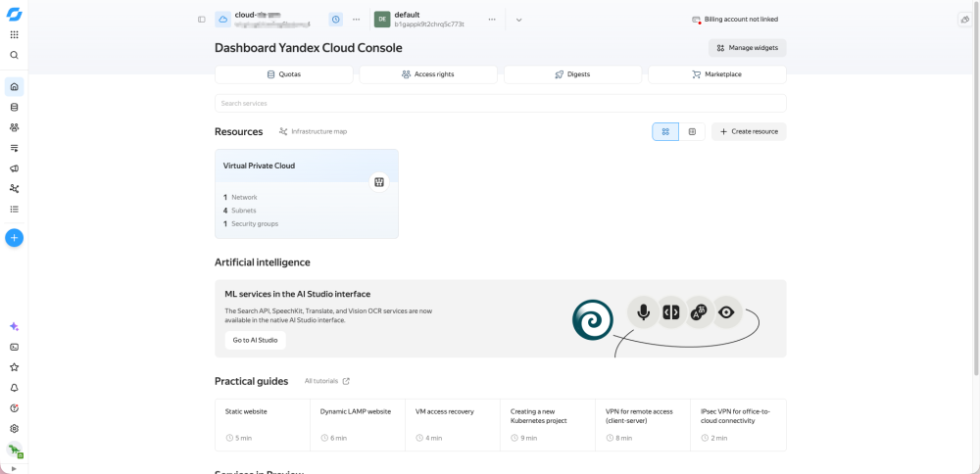Open the three-dots menu for the cloud
The image size is (980, 474).
357,20
